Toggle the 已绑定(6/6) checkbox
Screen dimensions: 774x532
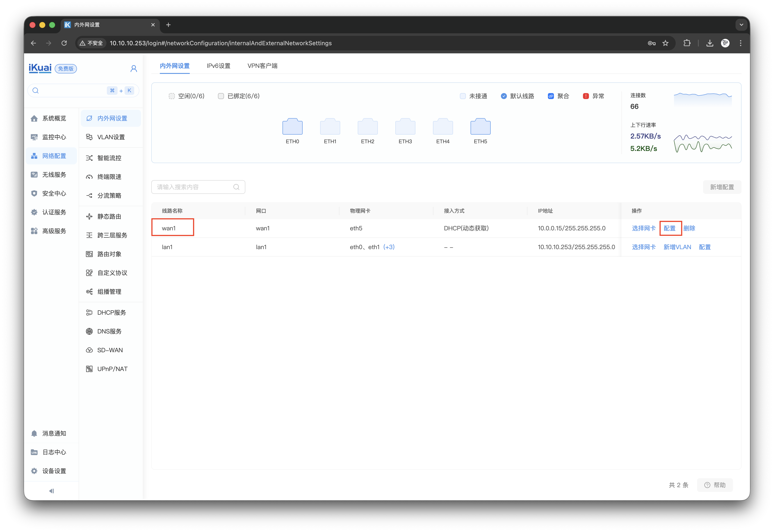click(221, 96)
